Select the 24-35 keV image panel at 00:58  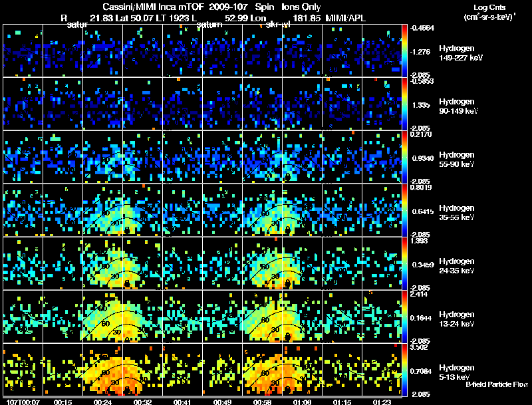262,263
